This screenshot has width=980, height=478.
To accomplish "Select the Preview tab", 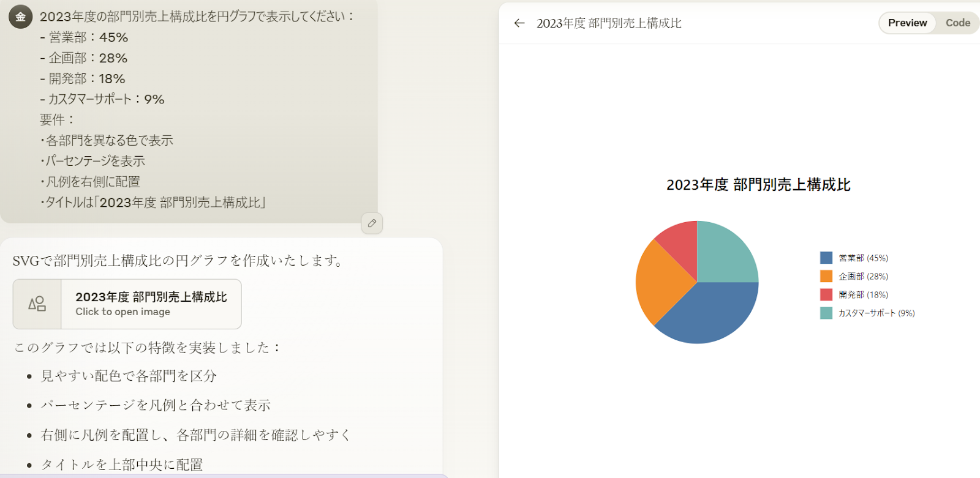I will 907,23.
